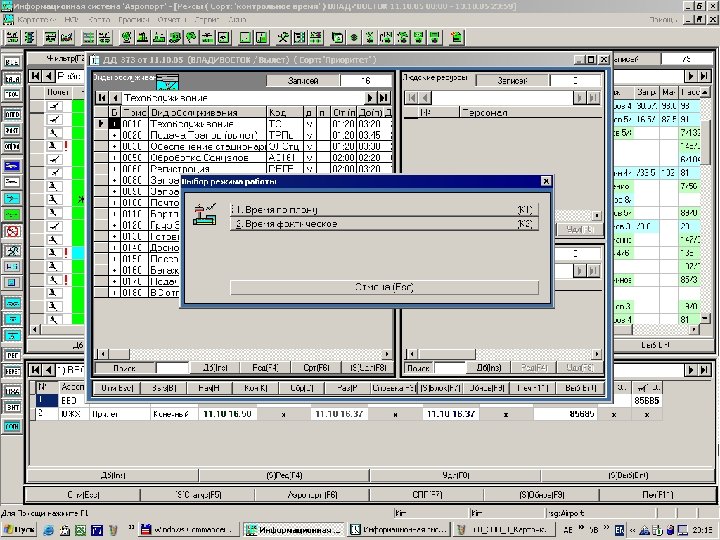Go to next record in service types navigator
720x540 pixels.
tap(370, 98)
